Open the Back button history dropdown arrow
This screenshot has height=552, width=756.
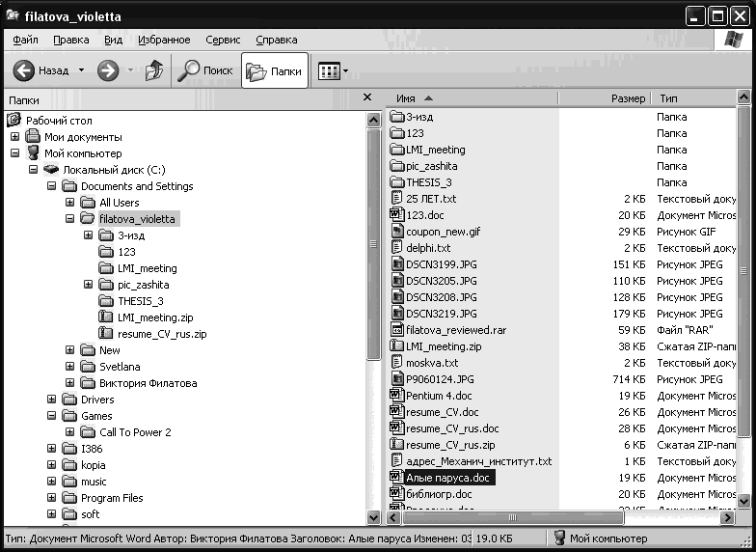tap(81, 70)
